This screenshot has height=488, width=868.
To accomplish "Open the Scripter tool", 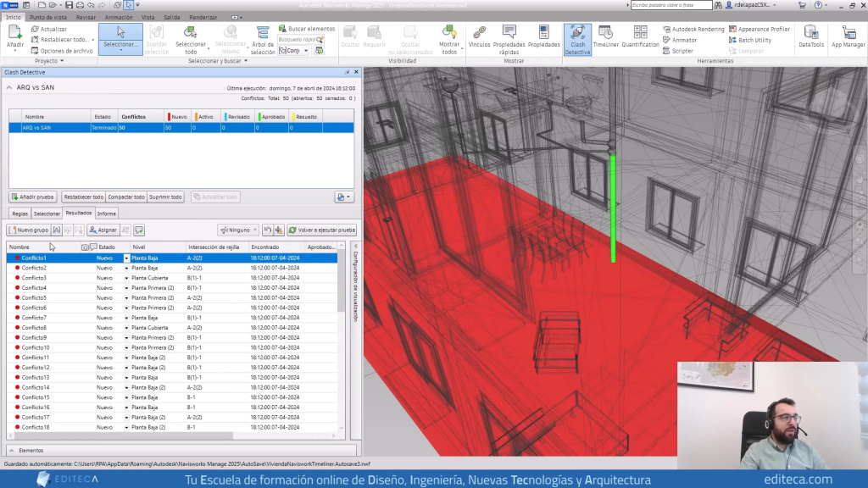I will pos(678,51).
